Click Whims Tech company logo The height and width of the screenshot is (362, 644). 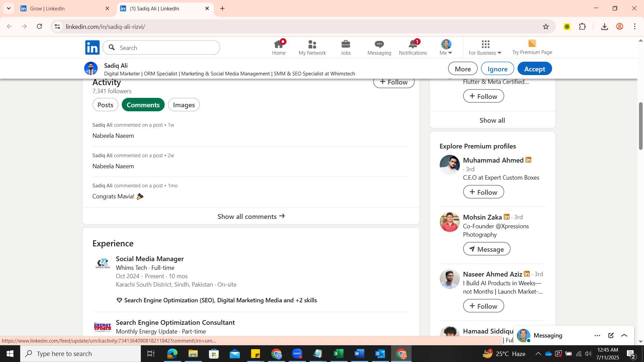[103, 263]
